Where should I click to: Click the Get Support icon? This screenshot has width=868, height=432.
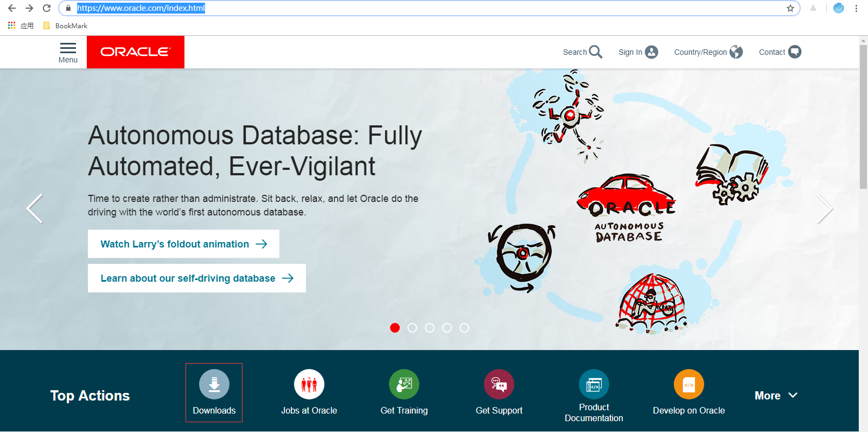tap(499, 384)
